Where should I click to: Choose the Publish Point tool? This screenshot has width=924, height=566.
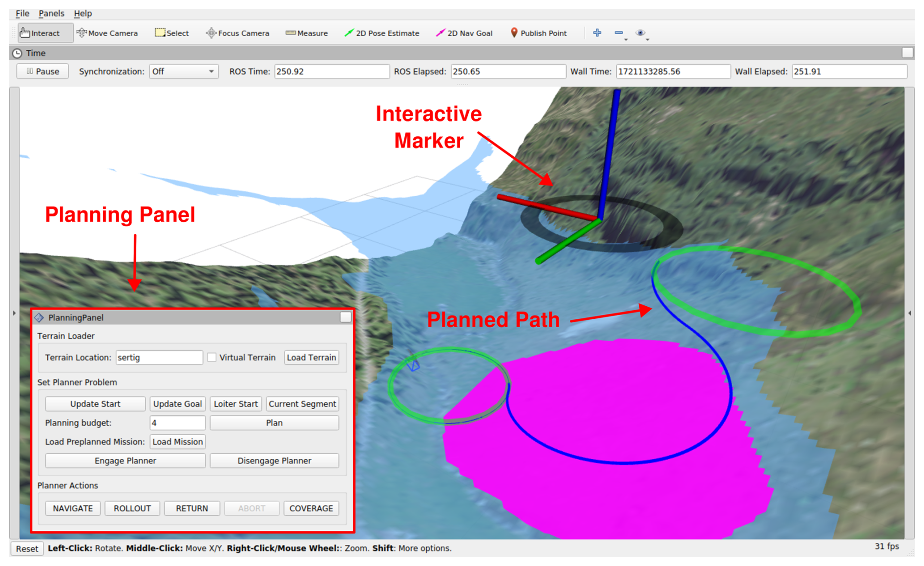[x=538, y=33]
